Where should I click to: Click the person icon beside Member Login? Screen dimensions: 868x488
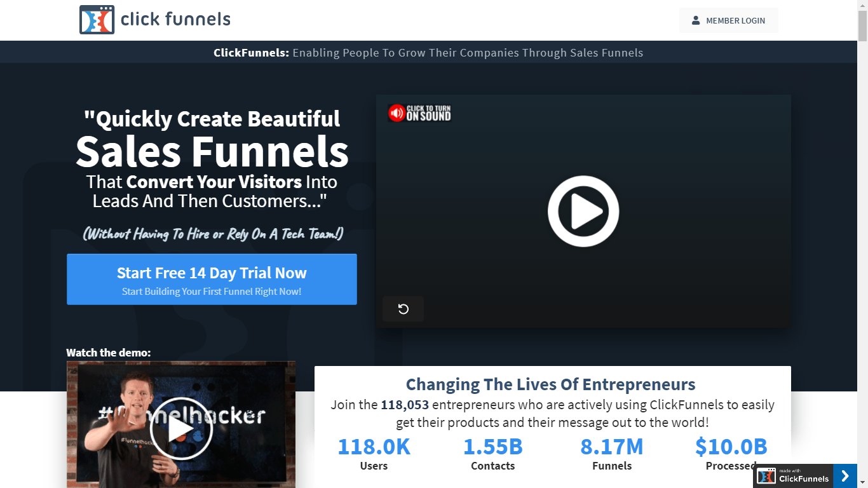pos(696,20)
